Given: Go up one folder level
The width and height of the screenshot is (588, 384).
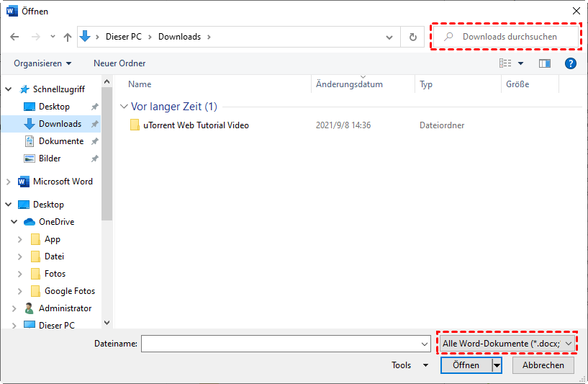Looking at the screenshot, I should click(68, 37).
